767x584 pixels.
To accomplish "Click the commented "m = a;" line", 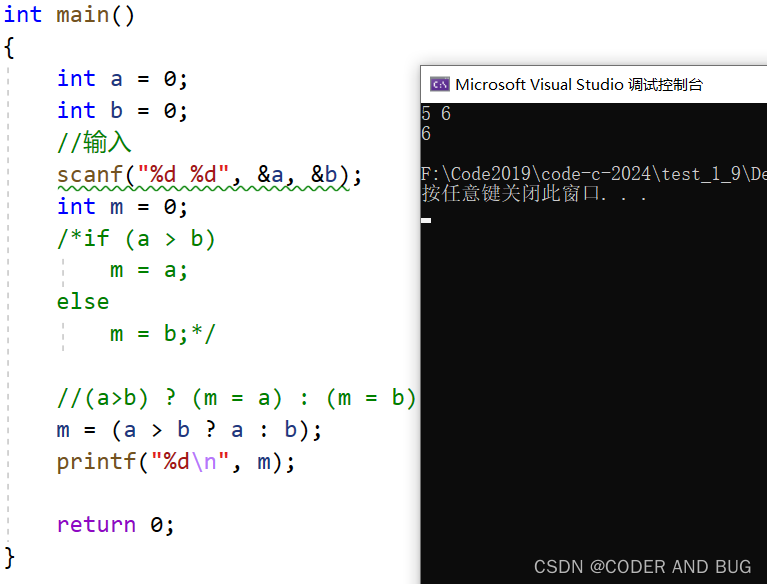I will tap(149, 270).
